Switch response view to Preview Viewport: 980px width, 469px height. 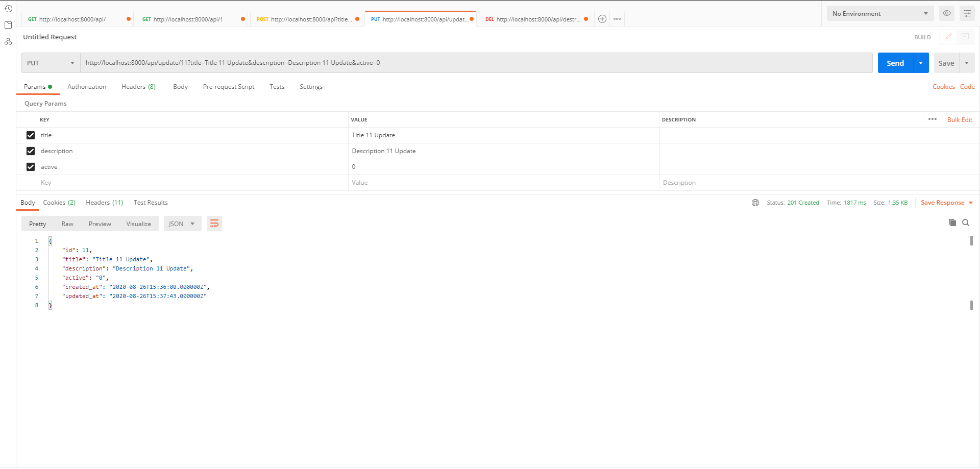pos(100,224)
